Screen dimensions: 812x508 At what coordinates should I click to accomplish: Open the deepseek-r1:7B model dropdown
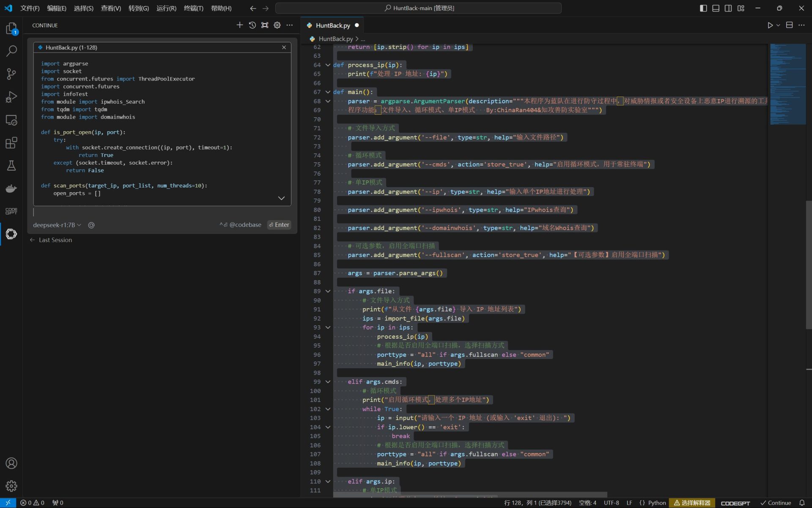[57, 225]
